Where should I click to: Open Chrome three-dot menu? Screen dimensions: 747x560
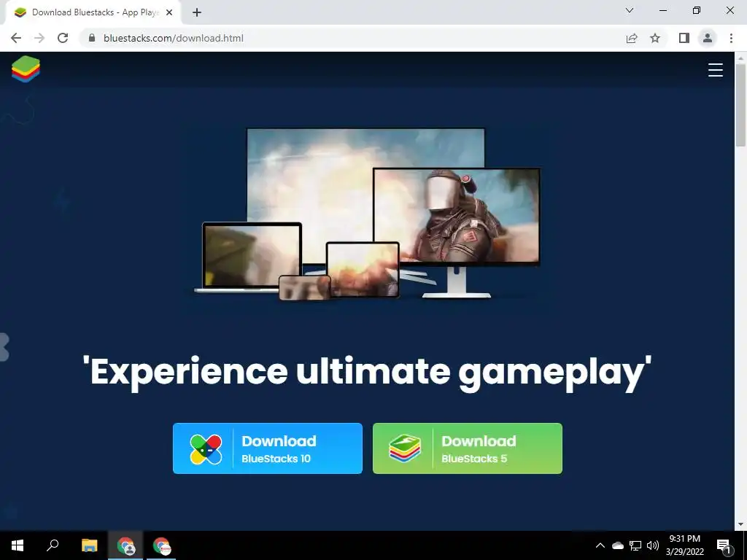pyautogui.click(x=731, y=38)
